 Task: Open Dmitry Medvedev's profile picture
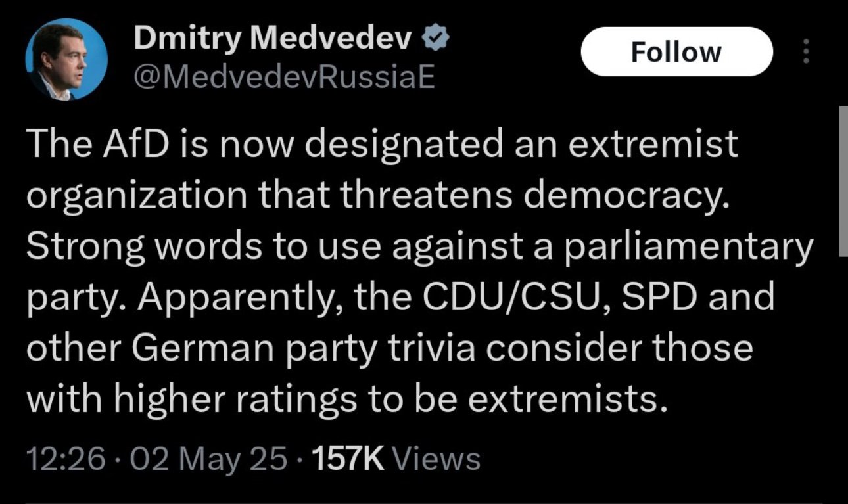point(66,60)
